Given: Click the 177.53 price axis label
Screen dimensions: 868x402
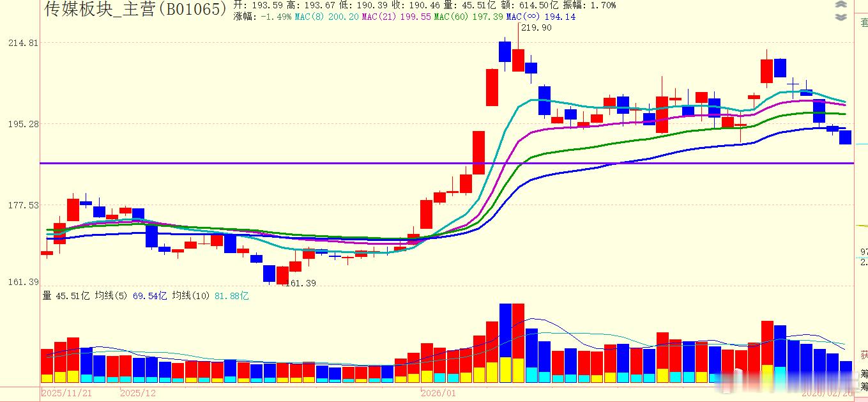Looking at the screenshot, I should 24,205.
